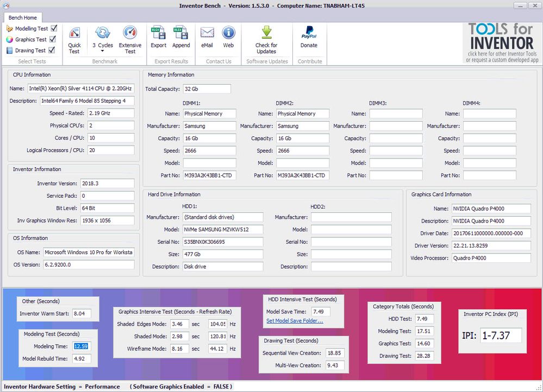
Task: Click the Speed - Rated field
Action: pos(111,113)
